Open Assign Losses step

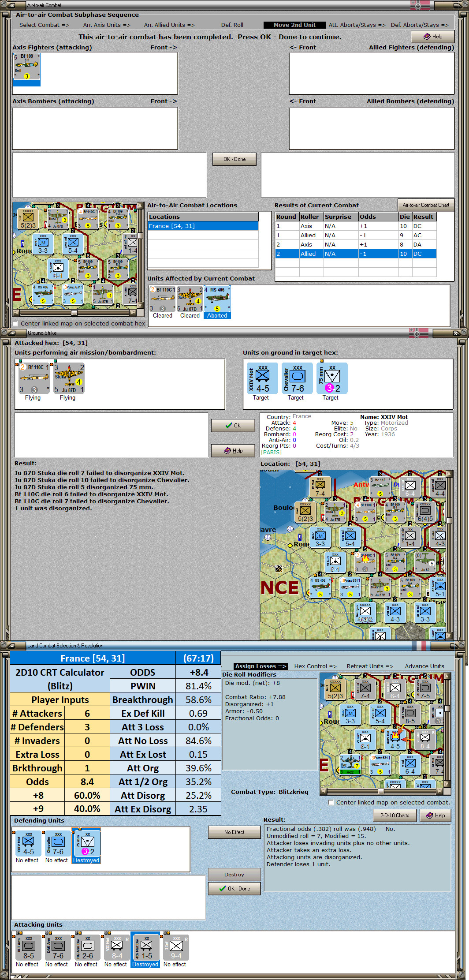coord(261,666)
